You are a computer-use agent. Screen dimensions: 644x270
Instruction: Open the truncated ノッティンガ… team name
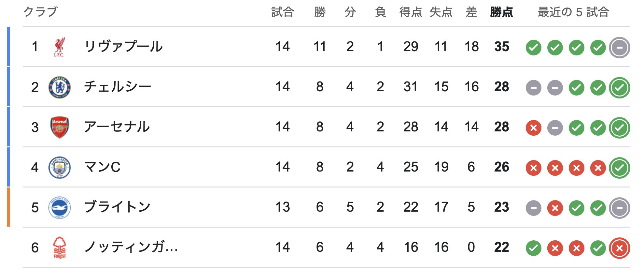(131, 247)
